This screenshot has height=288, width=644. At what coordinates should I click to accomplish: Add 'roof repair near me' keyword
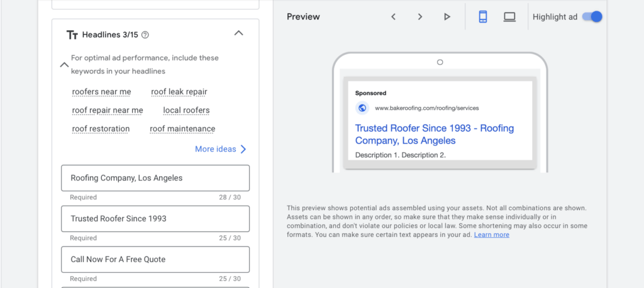tap(108, 110)
